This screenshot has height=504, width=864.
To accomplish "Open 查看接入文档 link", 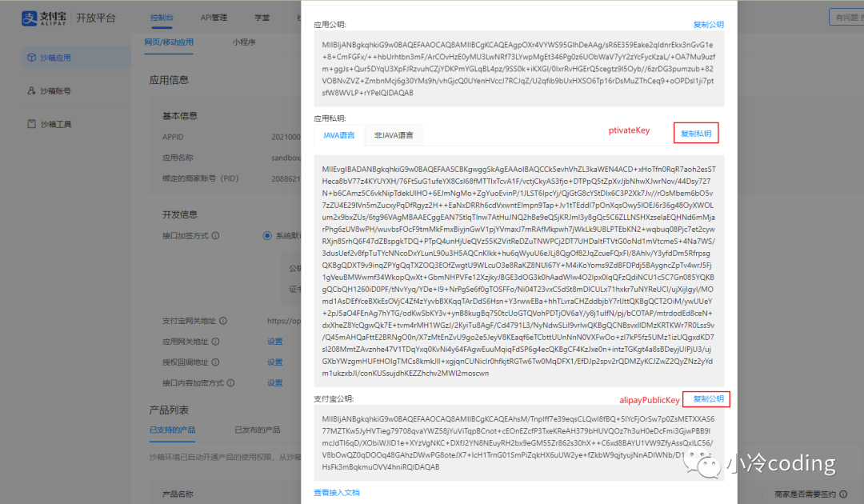I will [x=337, y=493].
